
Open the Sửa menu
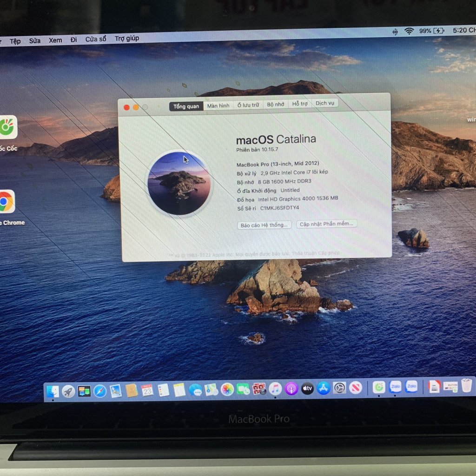pyautogui.click(x=35, y=40)
